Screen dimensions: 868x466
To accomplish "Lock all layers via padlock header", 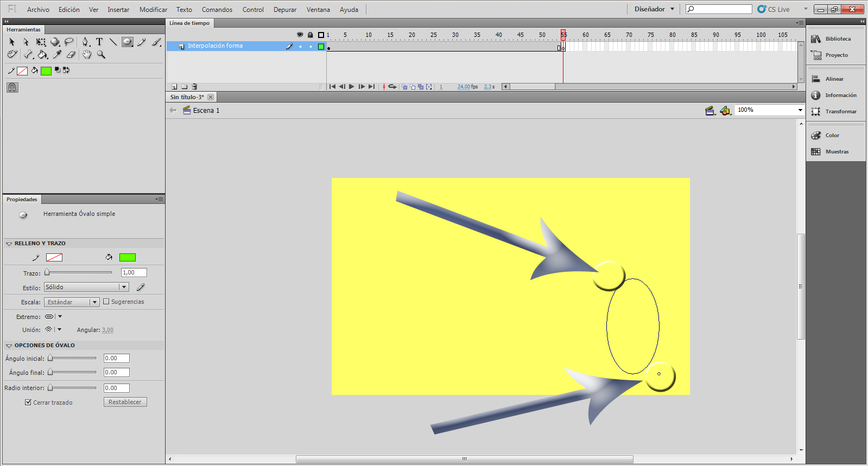I will pos(311,35).
